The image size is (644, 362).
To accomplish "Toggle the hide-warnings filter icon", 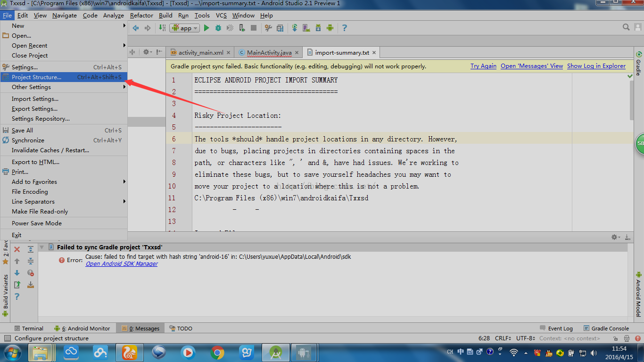I will click(x=31, y=273).
